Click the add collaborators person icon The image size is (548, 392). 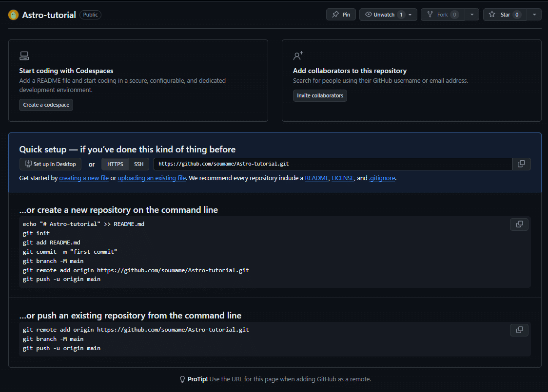tap(298, 56)
